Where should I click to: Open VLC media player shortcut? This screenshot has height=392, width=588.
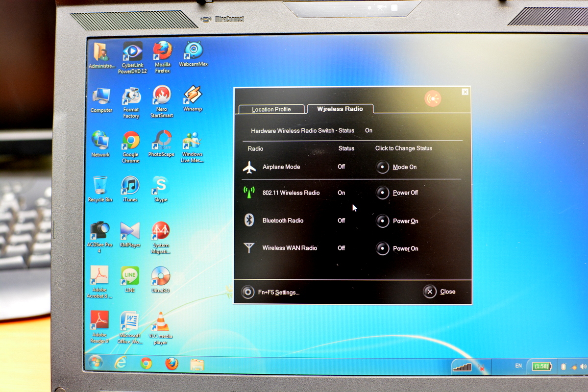161,328
